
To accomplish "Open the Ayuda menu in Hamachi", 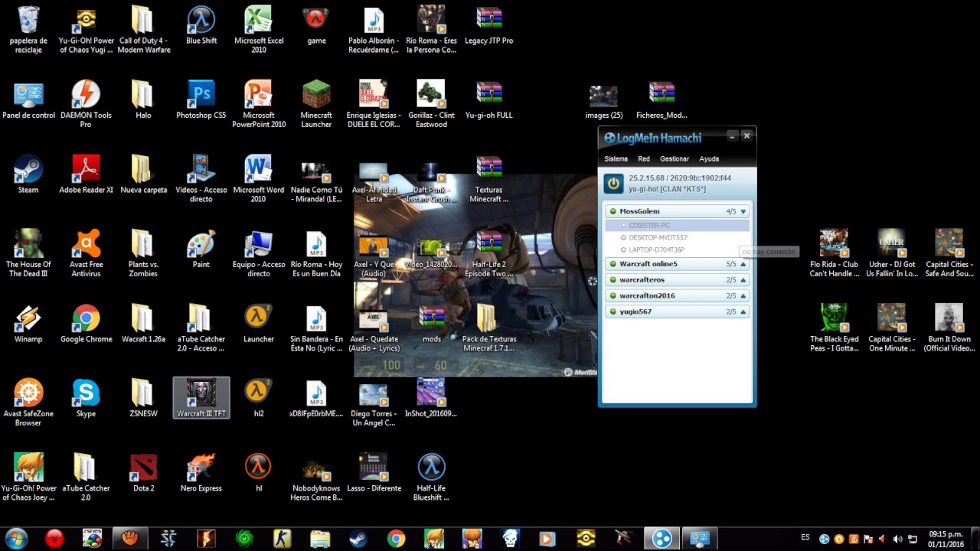I will [709, 159].
